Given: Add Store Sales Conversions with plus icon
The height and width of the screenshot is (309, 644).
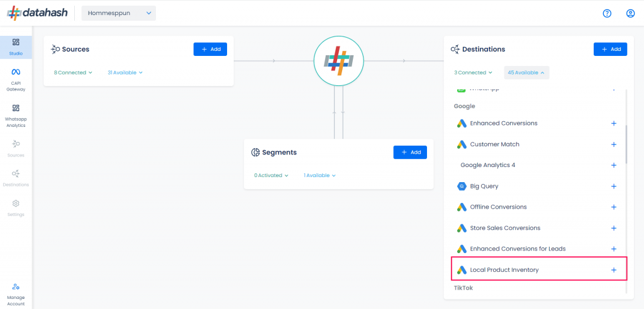Looking at the screenshot, I should click(x=614, y=228).
